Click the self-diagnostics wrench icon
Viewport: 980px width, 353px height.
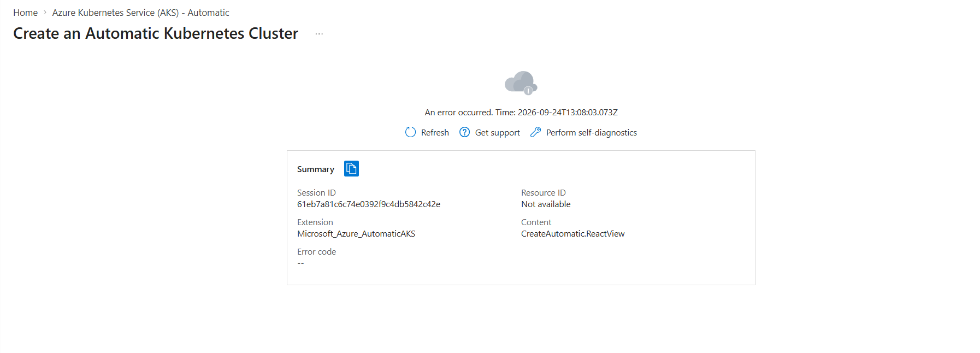pyautogui.click(x=535, y=132)
